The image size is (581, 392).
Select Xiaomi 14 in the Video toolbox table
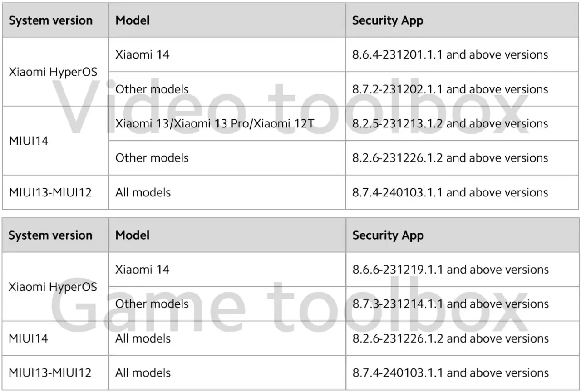142,55
